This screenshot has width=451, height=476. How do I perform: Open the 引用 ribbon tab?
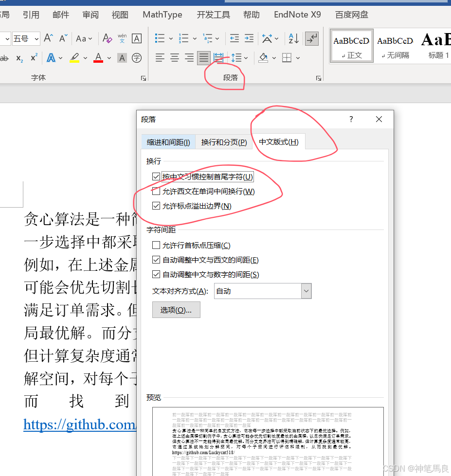coord(31,15)
